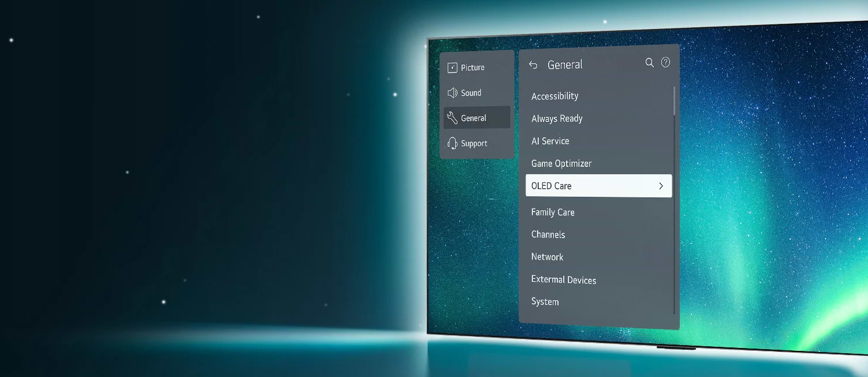Click the Picture icon in sidebar
The image size is (868, 377).
452,68
